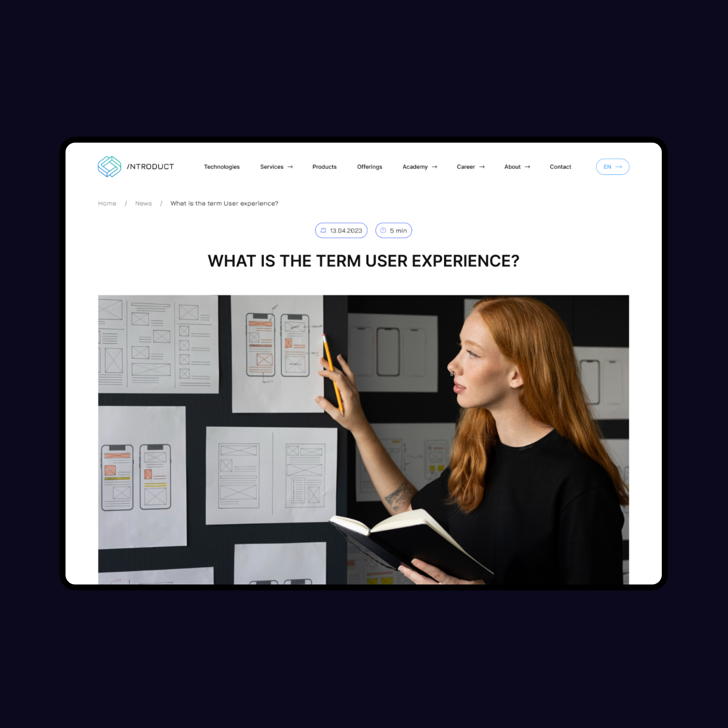Select the Technologies menu item
The height and width of the screenshot is (728, 728).
(223, 166)
